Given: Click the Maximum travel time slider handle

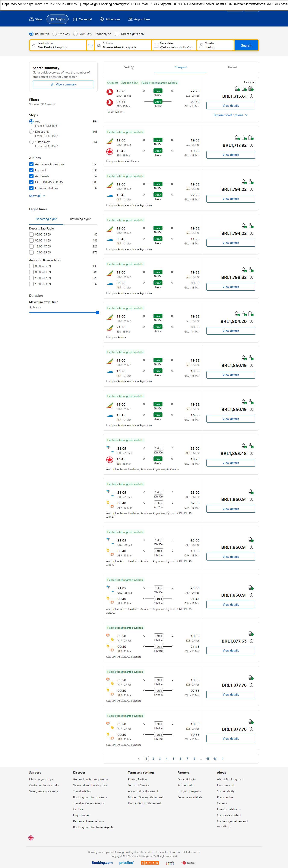Looking at the screenshot, I should click(97, 313).
